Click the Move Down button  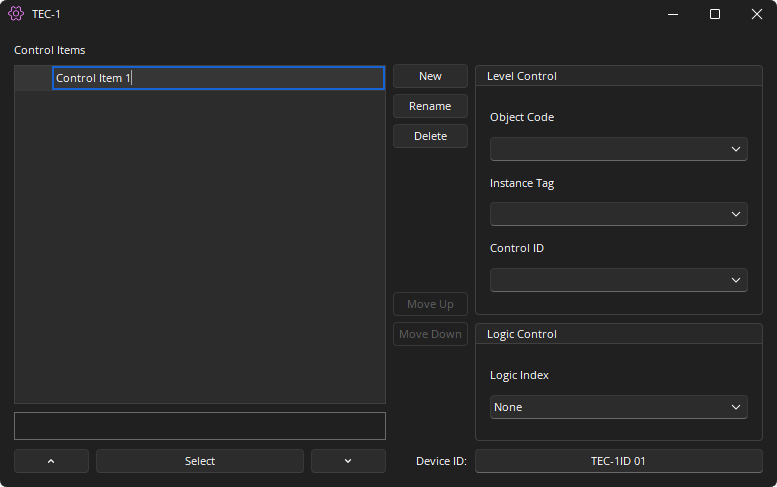point(430,334)
